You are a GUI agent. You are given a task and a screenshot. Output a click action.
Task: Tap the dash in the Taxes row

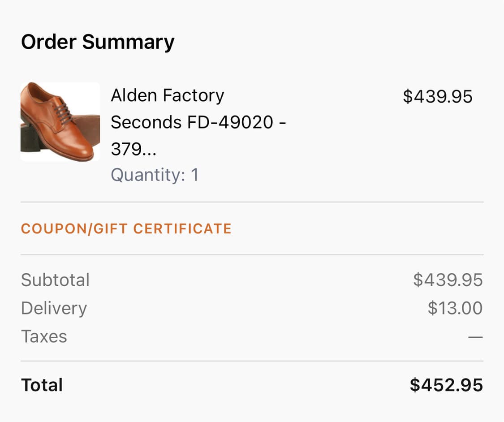(475, 337)
